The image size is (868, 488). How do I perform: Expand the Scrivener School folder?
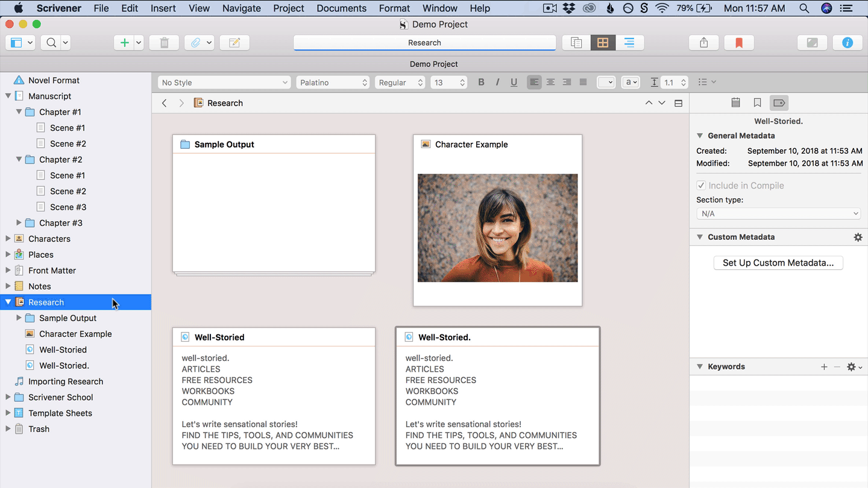8,397
